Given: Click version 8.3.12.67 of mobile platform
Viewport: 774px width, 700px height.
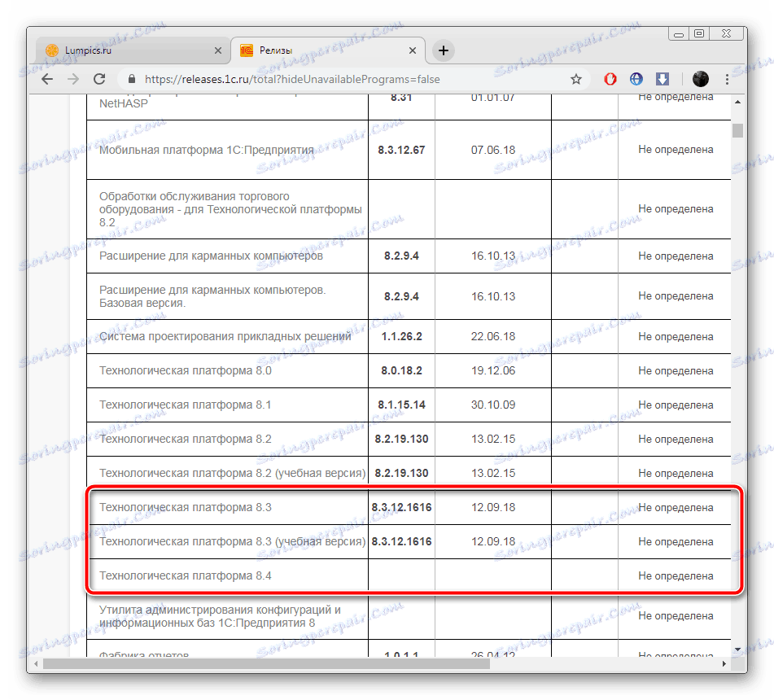Looking at the screenshot, I should pos(401,150).
